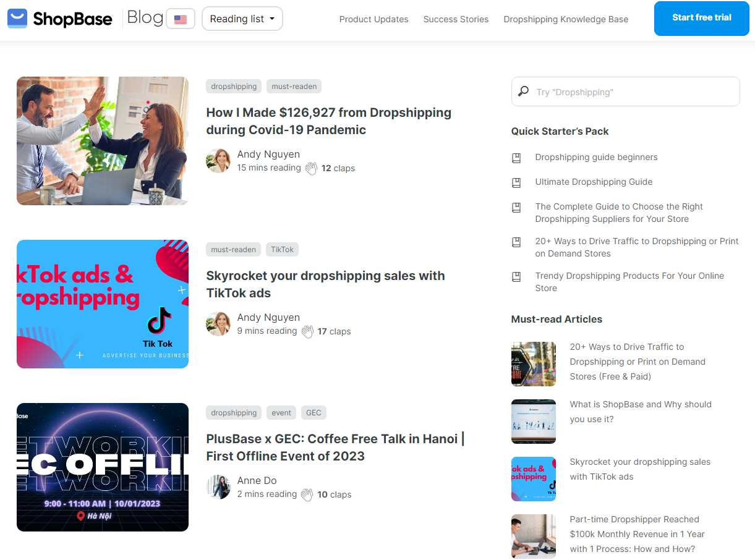Click must-readen tag on TikTok ads article

click(234, 250)
